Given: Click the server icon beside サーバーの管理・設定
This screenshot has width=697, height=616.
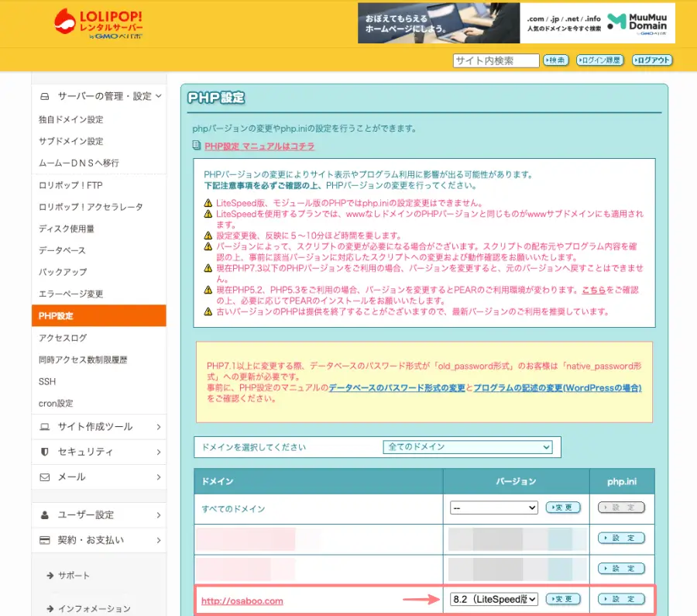Looking at the screenshot, I should [45, 96].
